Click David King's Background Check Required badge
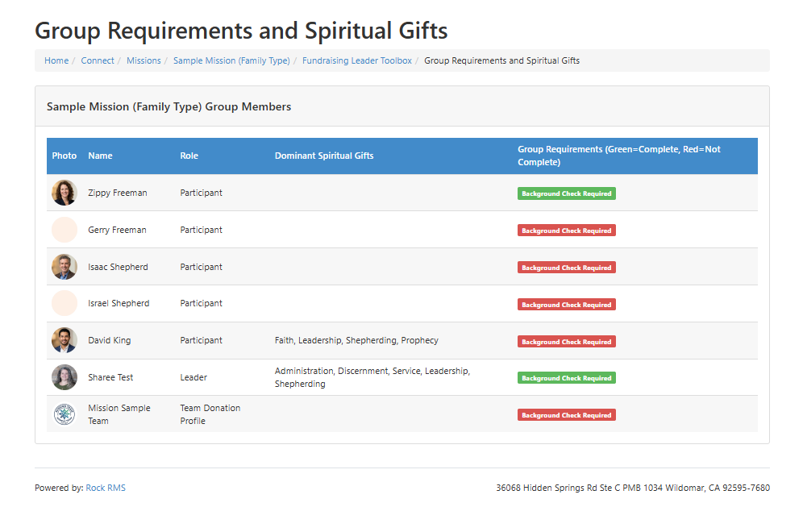Viewport: 803px width, 532px height. (567, 342)
